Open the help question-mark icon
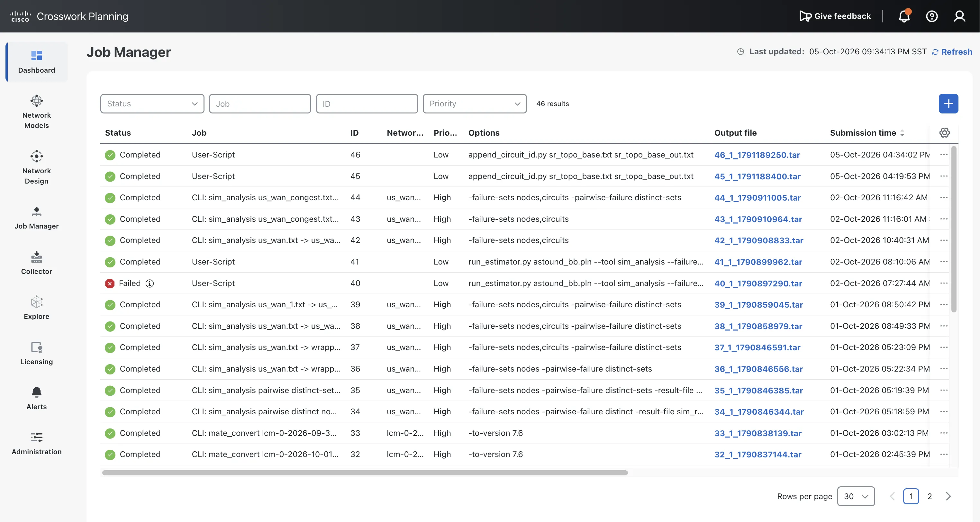 [x=932, y=16]
